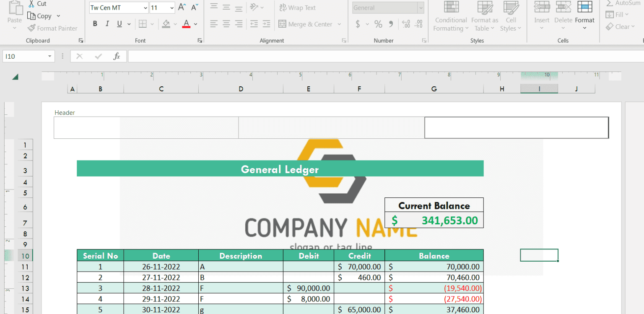Click the red Font Color swatch

point(186,24)
